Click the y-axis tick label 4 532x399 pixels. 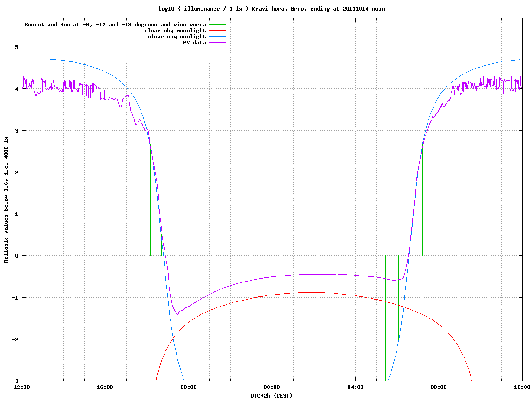coord(17,89)
